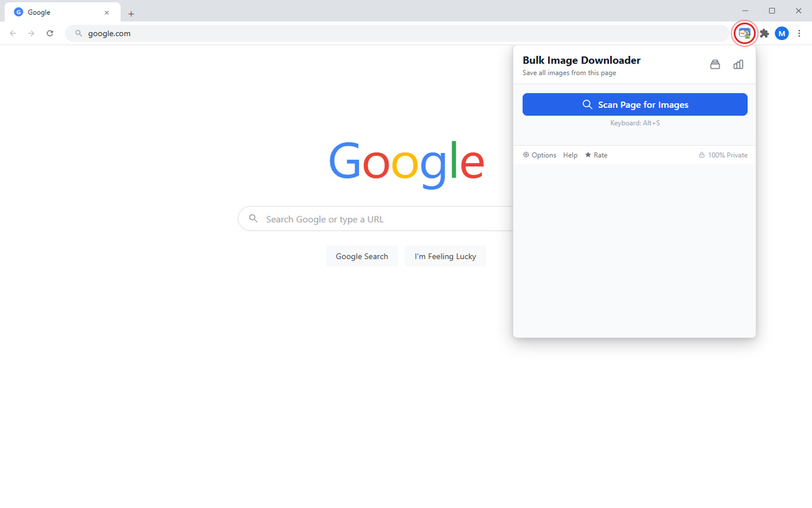Open the Bulk Image Downloader extension icon
812x508 pixels.
(743, 33)
